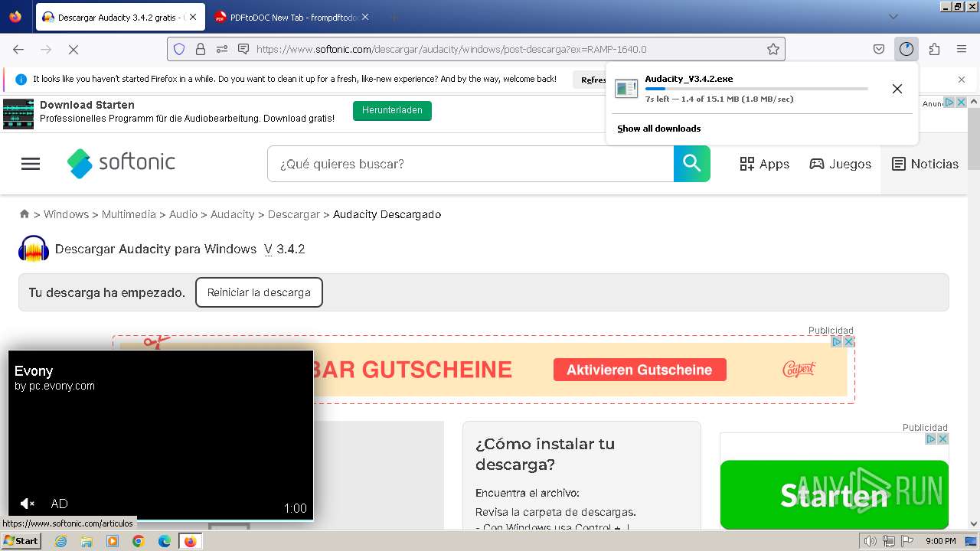Submit search with the magnifier button
The width and height of the screenshot is (980, 551).
coord(692,164)
